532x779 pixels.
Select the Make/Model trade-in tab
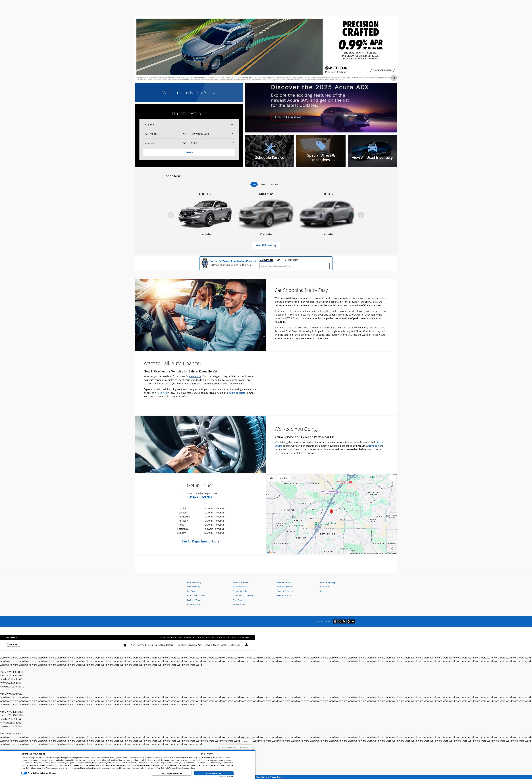point(266,260)
